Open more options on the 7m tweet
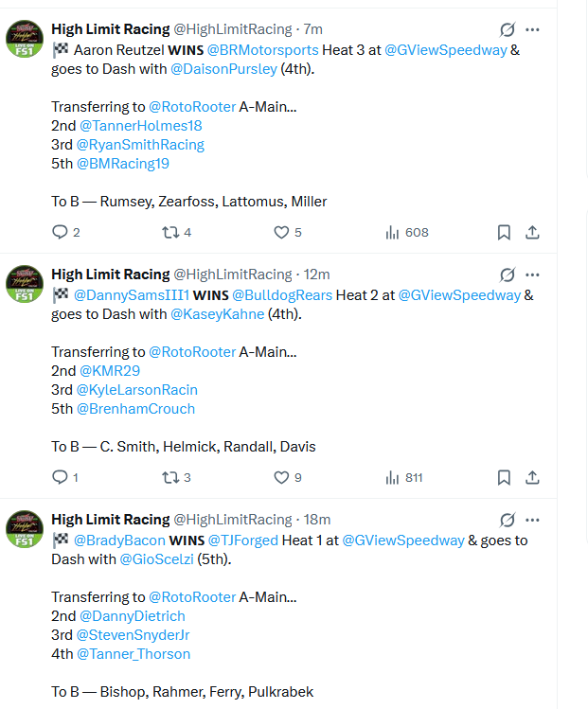This screenshot has height=709, width=588. coord(532,30)
